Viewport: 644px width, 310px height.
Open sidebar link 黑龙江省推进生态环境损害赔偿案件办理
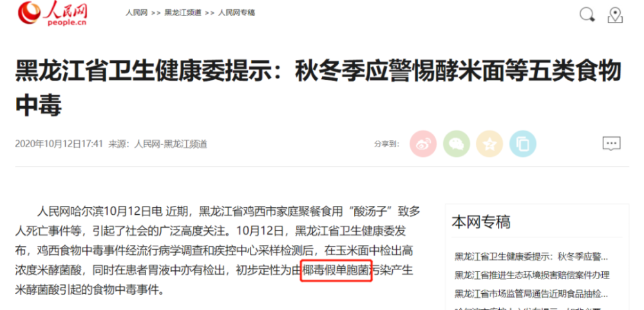(x=532, y=275)
